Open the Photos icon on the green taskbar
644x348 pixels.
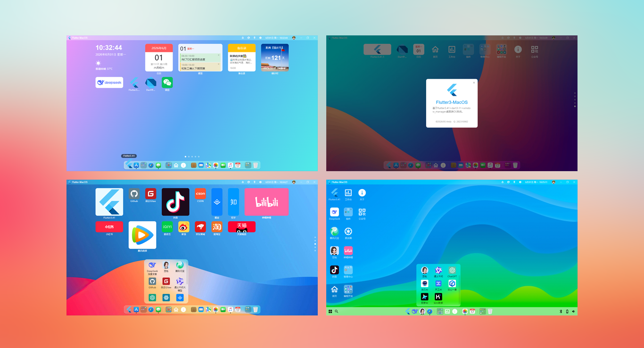[465, 311]
